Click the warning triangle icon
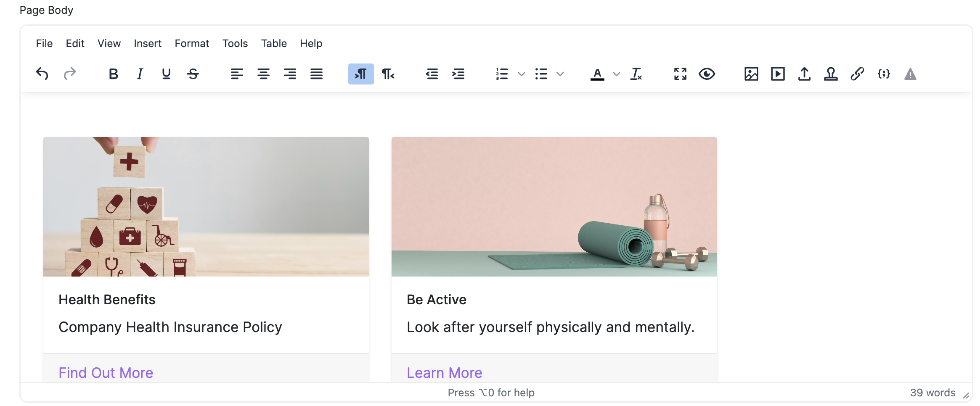This screenshot has width=980, height=406. 910,74
